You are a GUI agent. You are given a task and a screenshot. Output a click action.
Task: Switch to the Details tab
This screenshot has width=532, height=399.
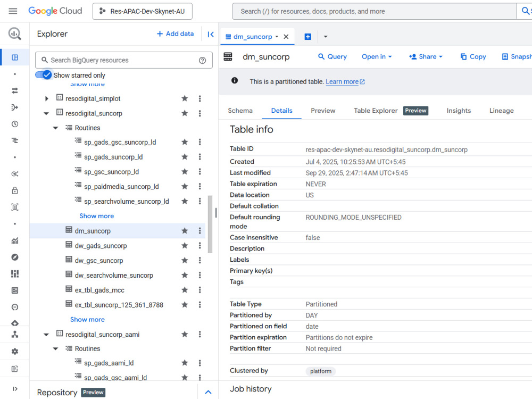281,111
